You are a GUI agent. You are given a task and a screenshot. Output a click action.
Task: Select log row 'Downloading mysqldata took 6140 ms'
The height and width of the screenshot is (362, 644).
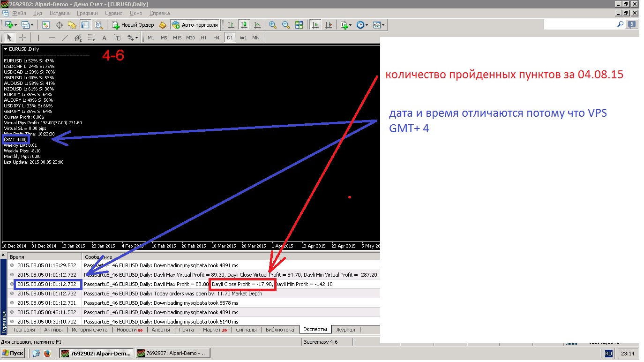193,322
